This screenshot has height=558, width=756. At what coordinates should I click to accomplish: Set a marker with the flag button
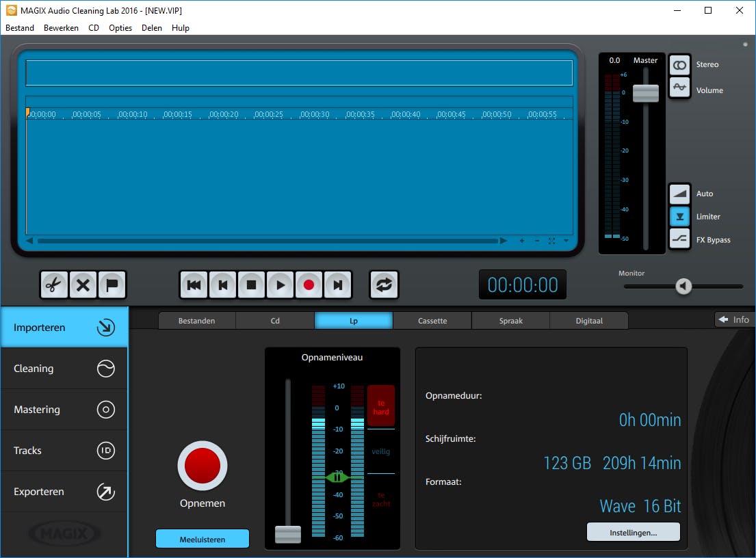coord(112,285)
